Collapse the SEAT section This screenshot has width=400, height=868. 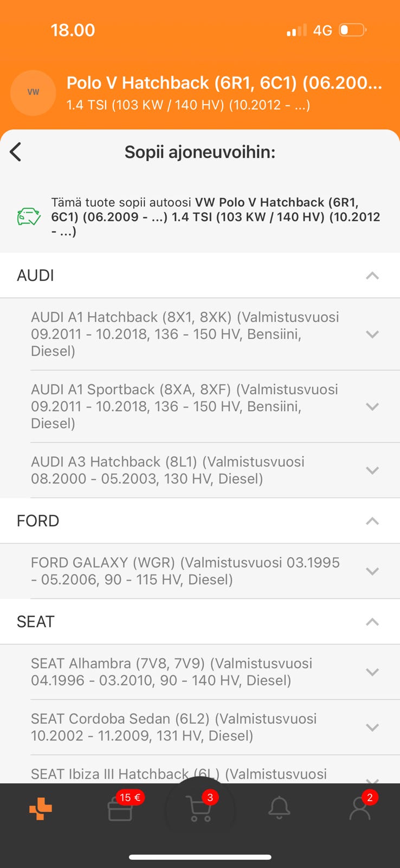point(372,622)
